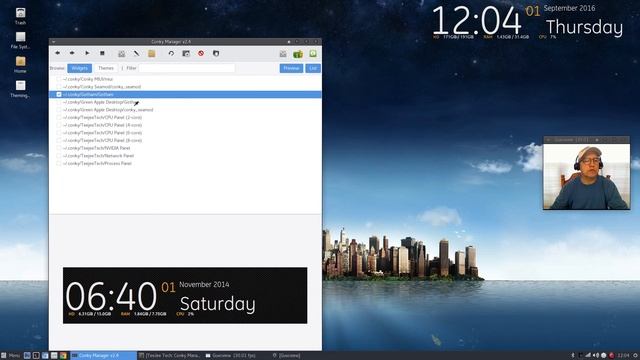Click the Conky Manager v2.4 taskbar entry
Screen dimensions: 640x360
pos(104,356)
